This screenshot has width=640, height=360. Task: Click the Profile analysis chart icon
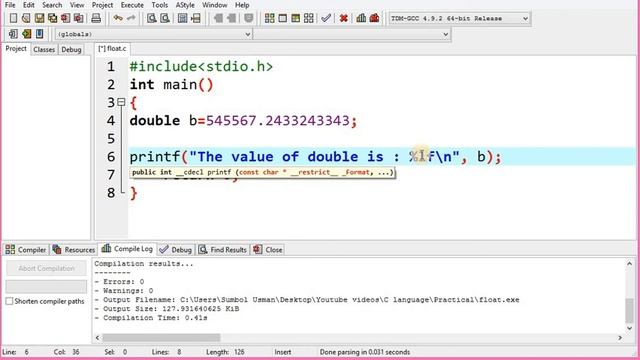coord(361,18)
